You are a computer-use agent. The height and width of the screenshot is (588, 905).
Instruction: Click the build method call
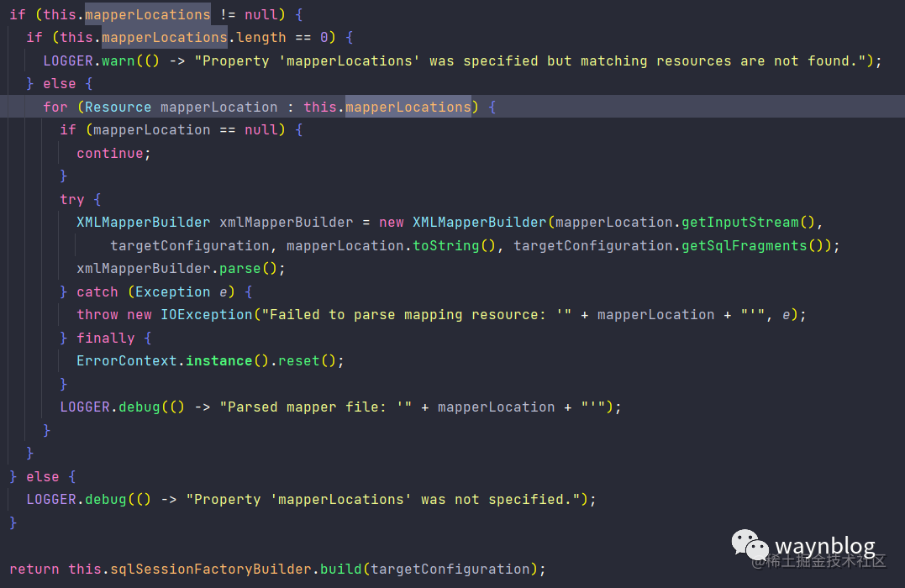click(x=341, y=569)
